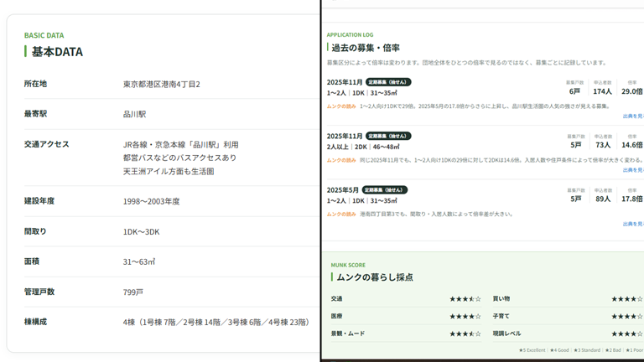644x362 pixels.
Task: Select the 14.6倍 ratio value
Action: click(632, 145)
